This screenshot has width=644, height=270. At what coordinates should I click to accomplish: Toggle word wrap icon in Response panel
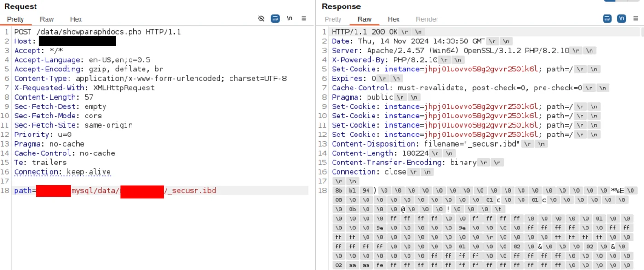point(607,18)
